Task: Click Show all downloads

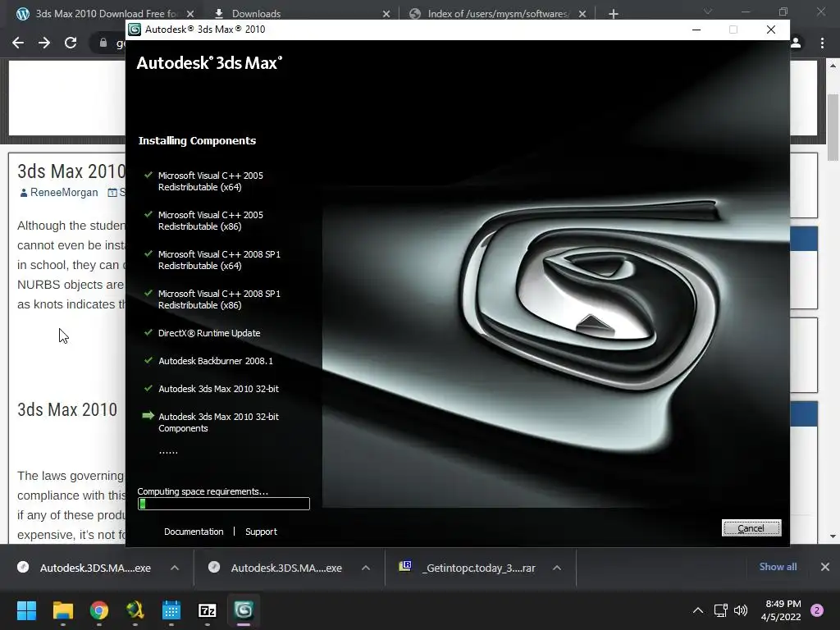Action: tap(778, 567)
